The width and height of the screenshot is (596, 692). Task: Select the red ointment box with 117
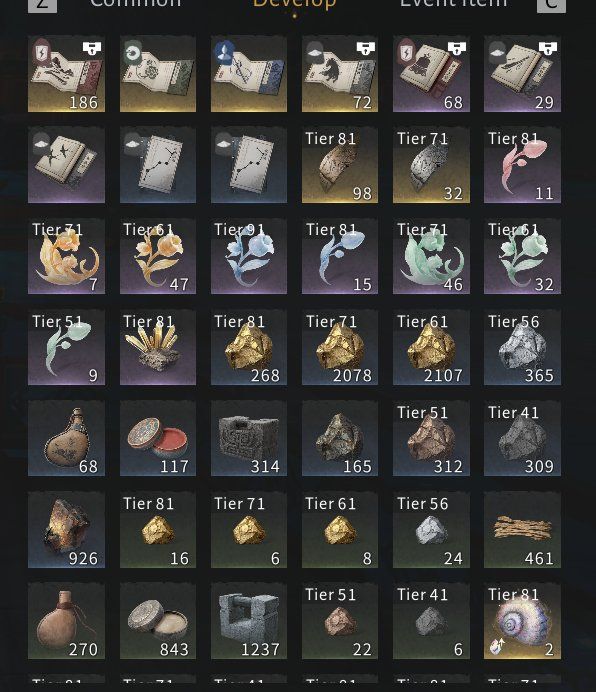(x=158, y=438)
